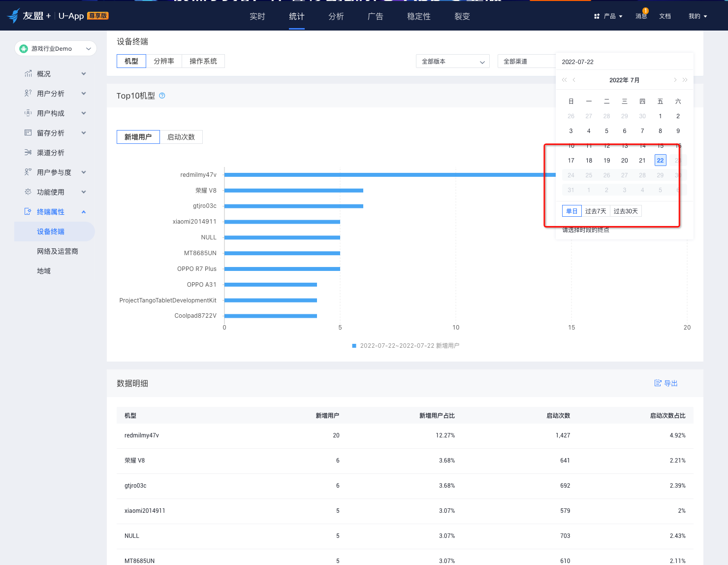Image resolution: width=728 pixels, height=565 pixels.
Task: Click the 荣耀 V8 bar in chart
Action: point(294,191)
